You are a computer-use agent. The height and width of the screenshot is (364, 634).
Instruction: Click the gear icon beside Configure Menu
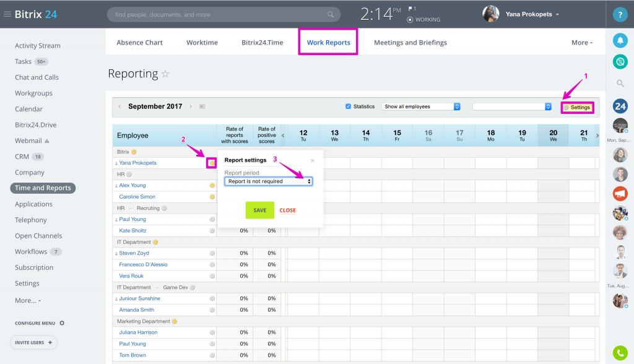pyautogui.click(x=62, y=323)
